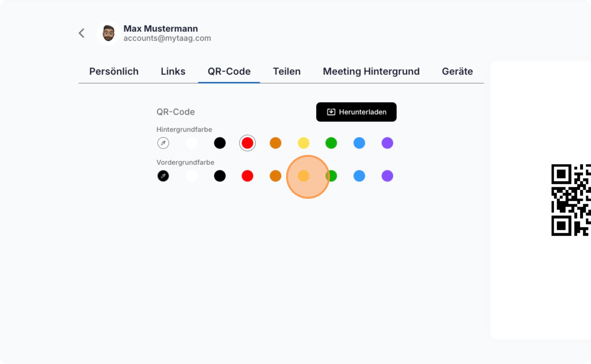Screen dimensions: 591x364
Task: Set Hintergrundfarbe to green
Action: pyautogui.click(x=331, y=143)
